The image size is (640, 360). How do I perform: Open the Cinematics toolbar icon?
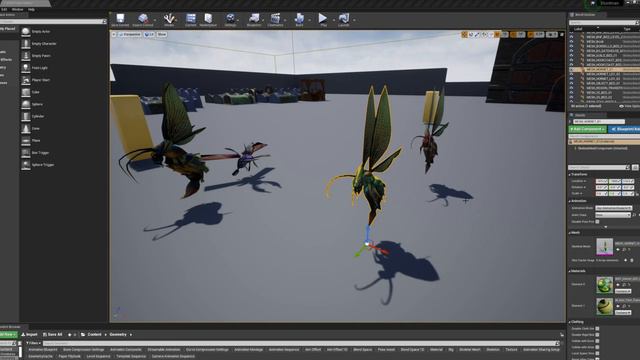[276, 20]
